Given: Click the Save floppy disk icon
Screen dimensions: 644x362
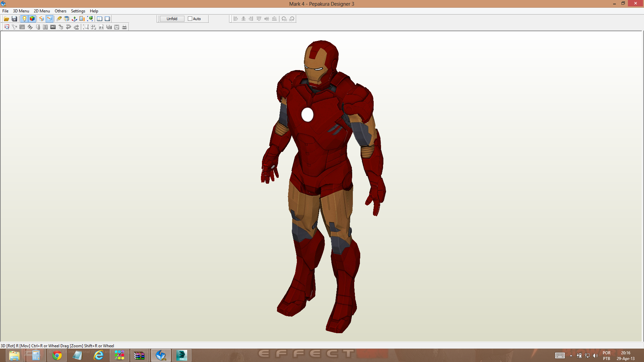Looking at the screenshot, I should [x=14, y=19].
